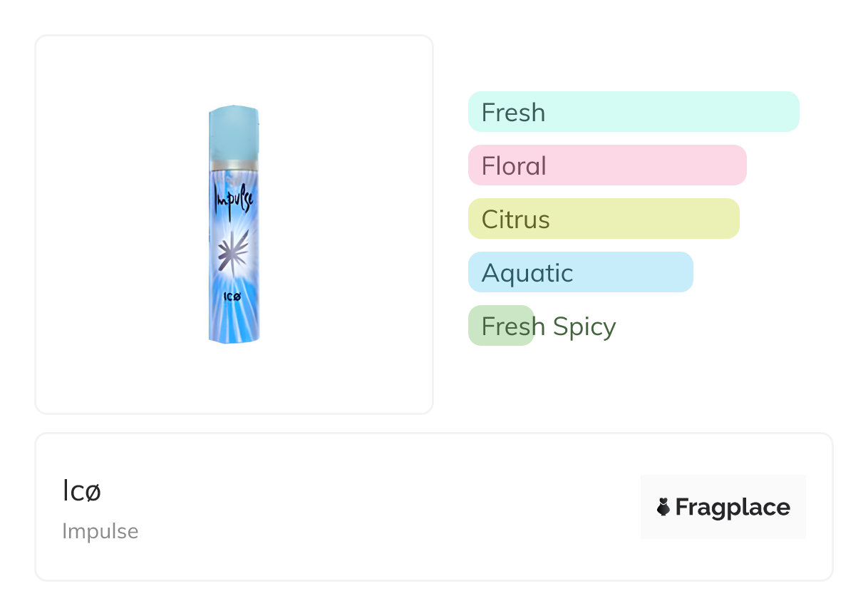Click the starburst symbol on the bottle
The width and height of the screenshot is (868, 616).
233,252
